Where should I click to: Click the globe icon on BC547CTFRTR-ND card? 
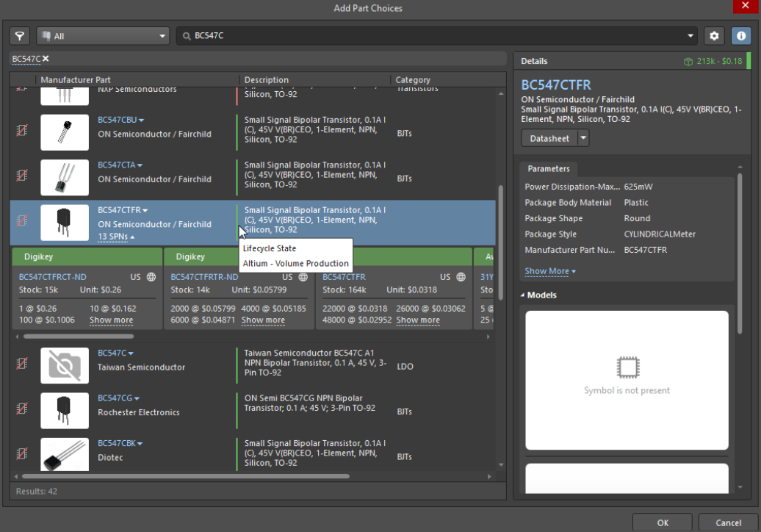tap(303, 277)
